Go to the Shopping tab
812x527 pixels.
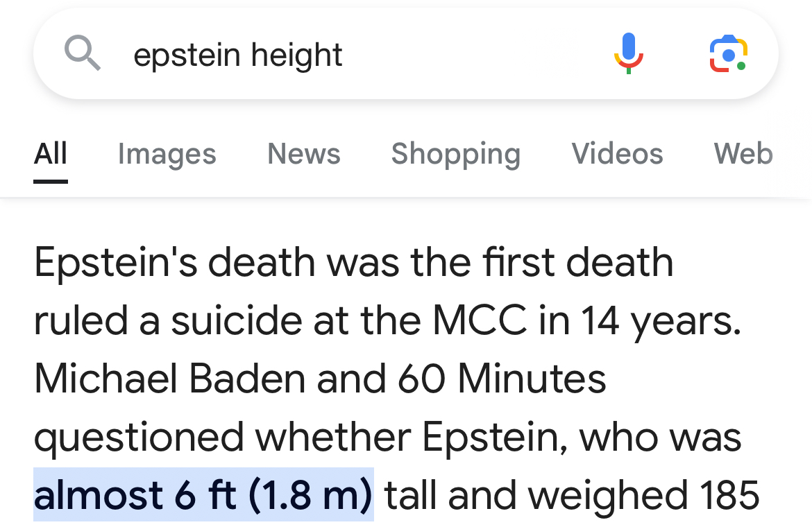click(456, 154)
